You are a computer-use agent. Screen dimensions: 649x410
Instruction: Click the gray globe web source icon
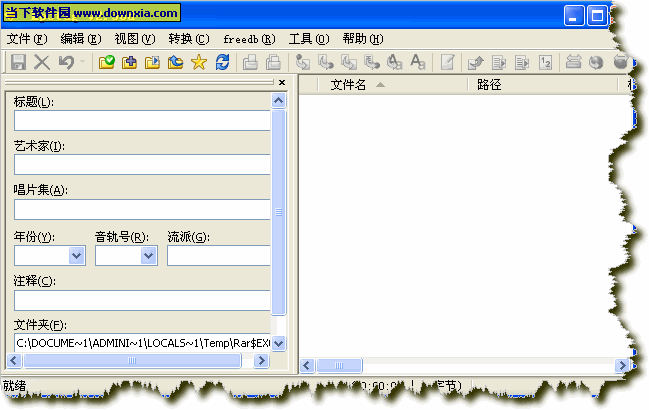pyautogui.click(x=596, y=62)
